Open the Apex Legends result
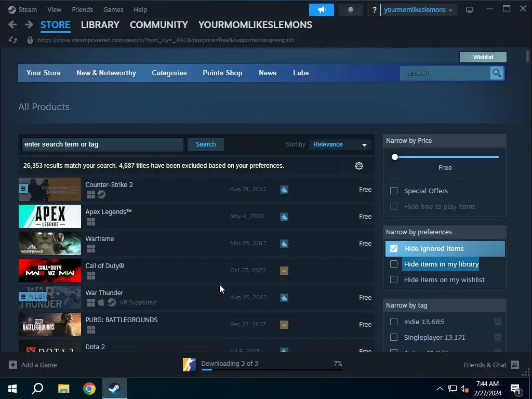532x399 pixels. (196, 217)
